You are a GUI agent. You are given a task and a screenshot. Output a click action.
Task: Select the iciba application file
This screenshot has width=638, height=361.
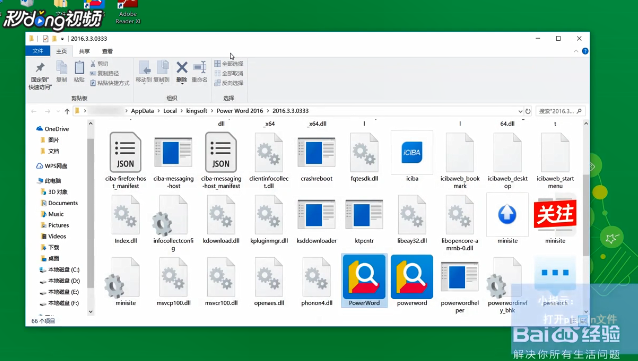tap(412, 157)
